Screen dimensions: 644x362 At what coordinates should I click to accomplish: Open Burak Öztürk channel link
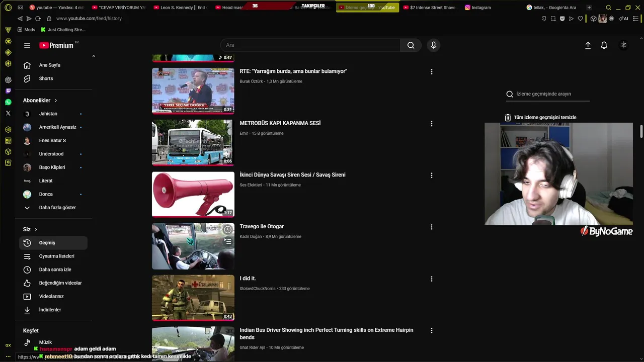tap(251, 81)
